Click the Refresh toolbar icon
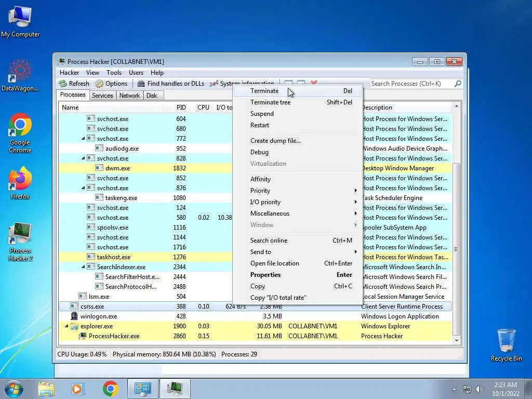Viewport: 532px width, 399px height. [63, 84]
